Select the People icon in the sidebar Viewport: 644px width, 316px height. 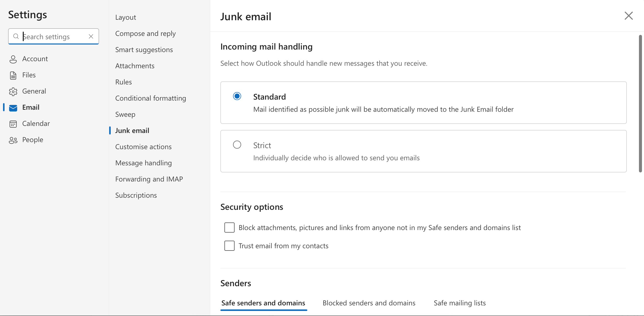click(x=13, y=140)
